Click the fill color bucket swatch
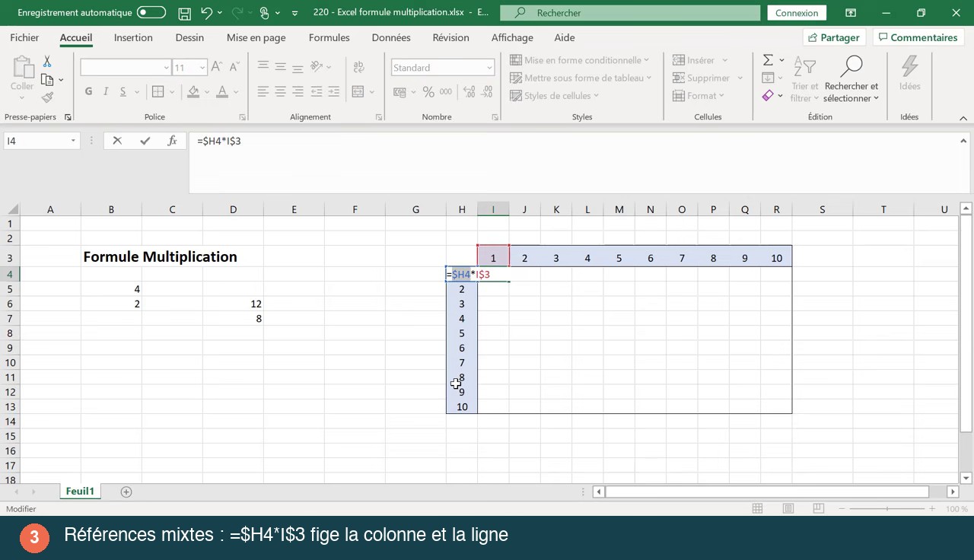The height and width of the screenshot is (560, 974). (x=193, y=92)
